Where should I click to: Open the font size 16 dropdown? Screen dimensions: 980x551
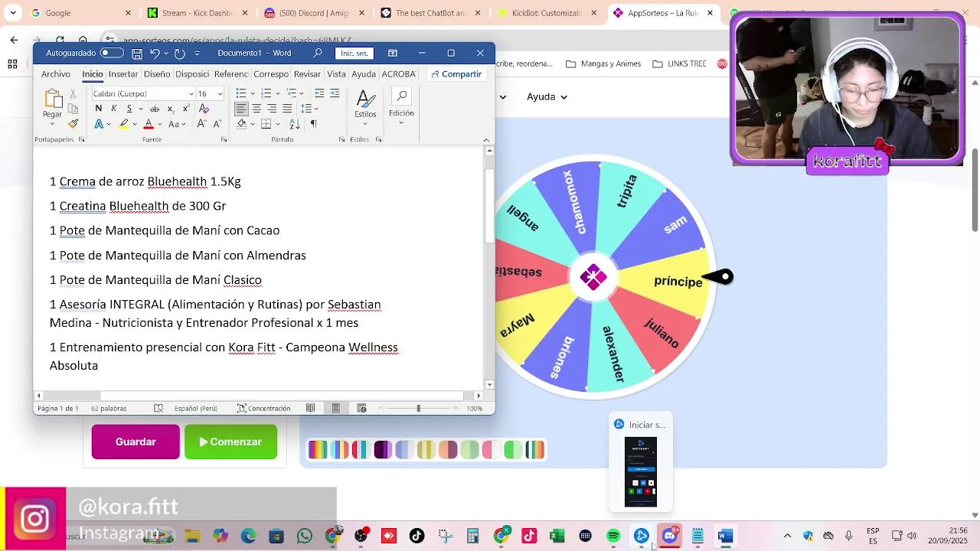(x=220, y=94)
